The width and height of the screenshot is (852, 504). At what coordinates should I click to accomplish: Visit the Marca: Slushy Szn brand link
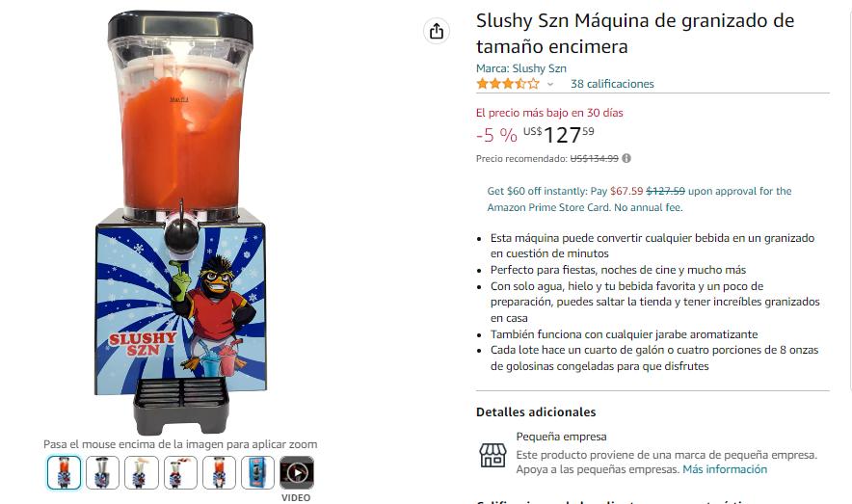[521, 68]
